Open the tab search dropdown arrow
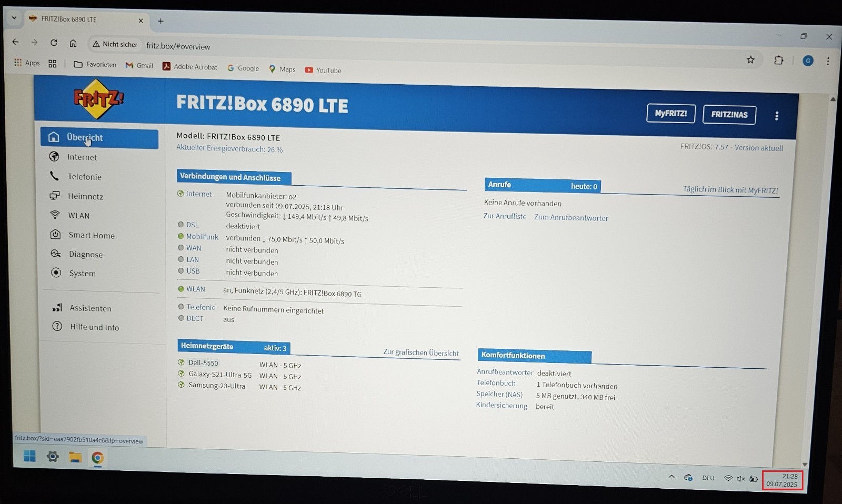This screenshot has height=504, width=842. [14, 17]
